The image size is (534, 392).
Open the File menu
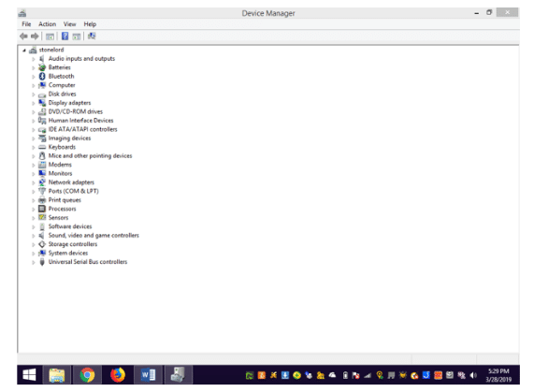pos(26,24)
